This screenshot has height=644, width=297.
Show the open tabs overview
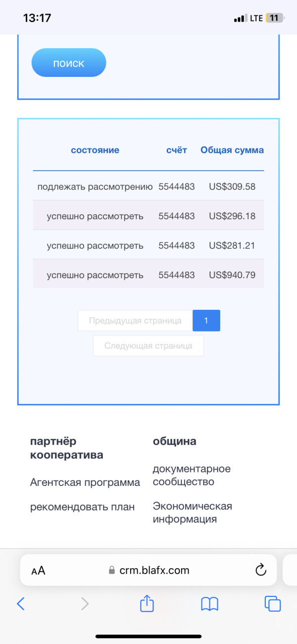[272, 603]
